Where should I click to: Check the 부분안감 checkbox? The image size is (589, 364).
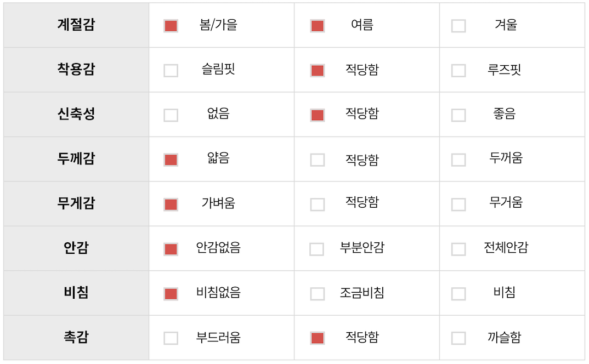[317, 249]
